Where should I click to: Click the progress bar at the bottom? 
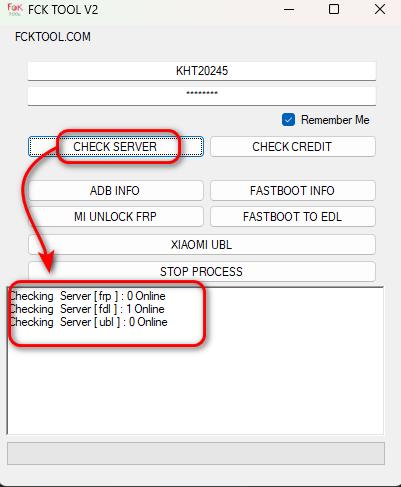196,453
